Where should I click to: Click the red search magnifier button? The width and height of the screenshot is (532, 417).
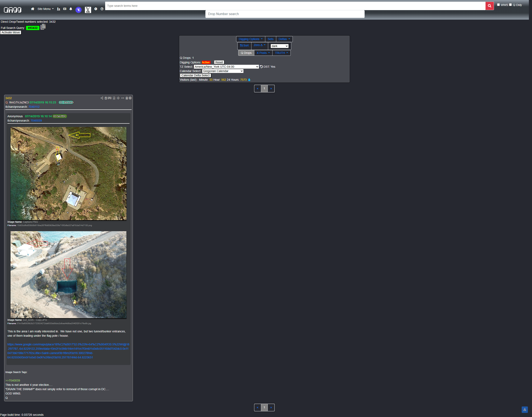(489, 6)
